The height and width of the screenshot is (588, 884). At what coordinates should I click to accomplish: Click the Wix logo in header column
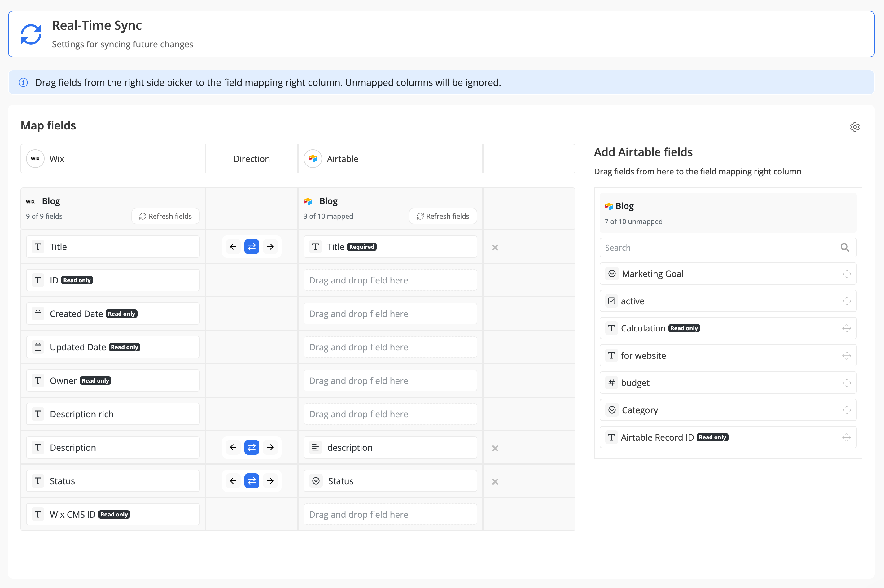point(35,159)
